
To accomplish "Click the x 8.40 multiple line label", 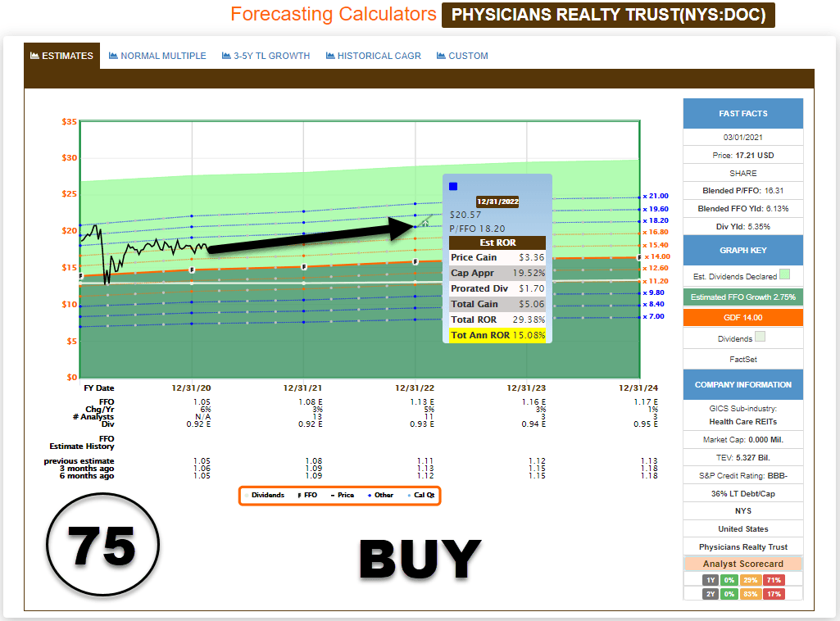I will pyautogui.click(x=654, y=304).
